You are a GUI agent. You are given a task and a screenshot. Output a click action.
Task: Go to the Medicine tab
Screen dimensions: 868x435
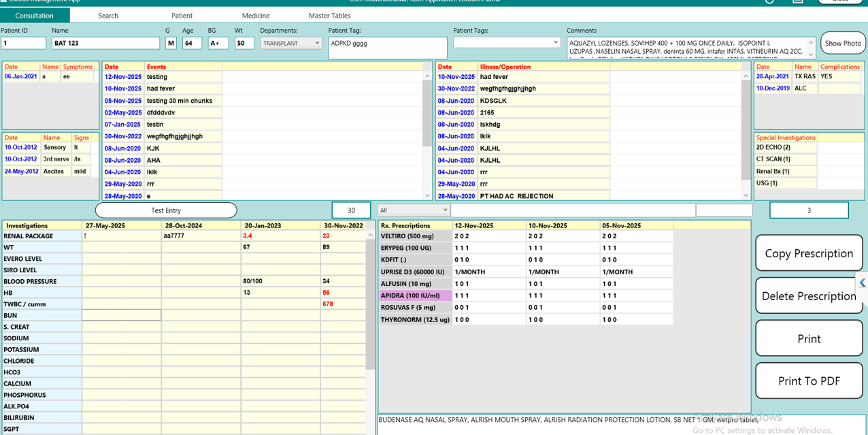256,16
